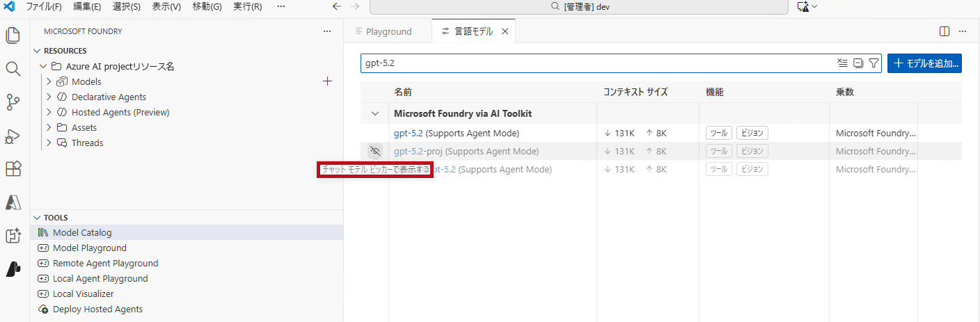Select gpt-5.2 (Supports Agent Mode) model
980x322 pixels.
pos(457,133)
